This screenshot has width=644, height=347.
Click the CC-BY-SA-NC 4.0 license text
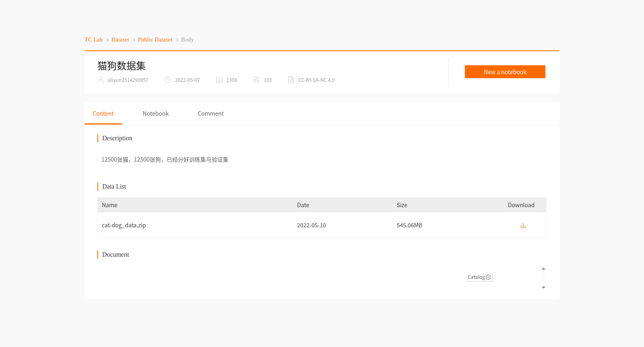316,80
